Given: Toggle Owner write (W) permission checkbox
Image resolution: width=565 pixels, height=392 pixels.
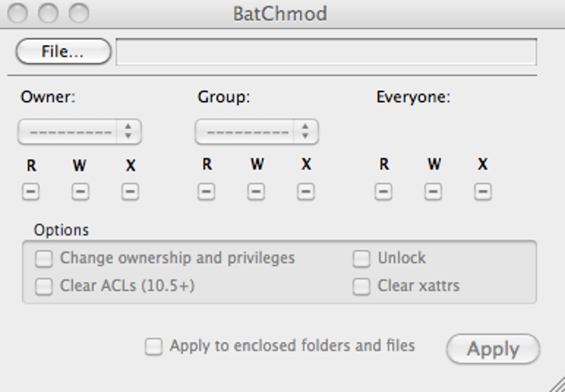Looking at the screenshot, I should 80,192.
